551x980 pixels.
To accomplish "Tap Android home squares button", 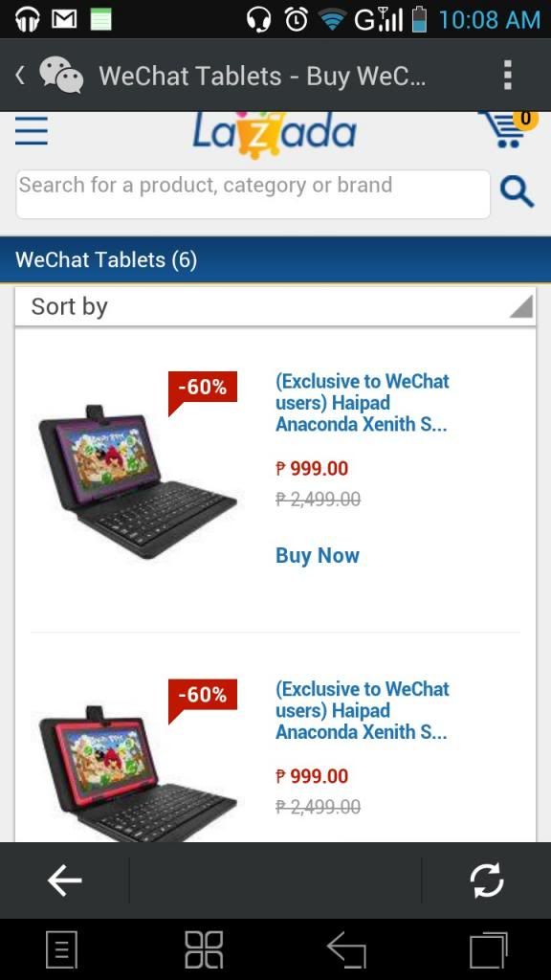I will click(x=204, y=950).
